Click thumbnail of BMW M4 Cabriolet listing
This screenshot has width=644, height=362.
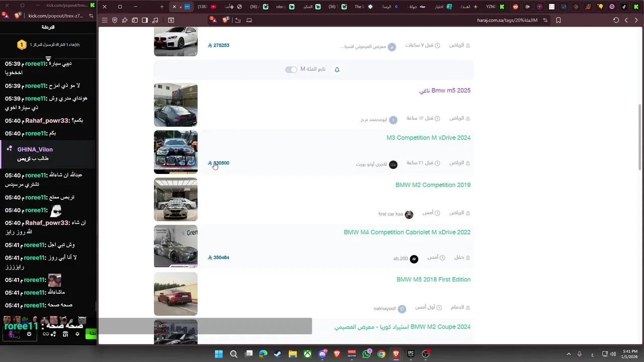[x=176, y=247]
